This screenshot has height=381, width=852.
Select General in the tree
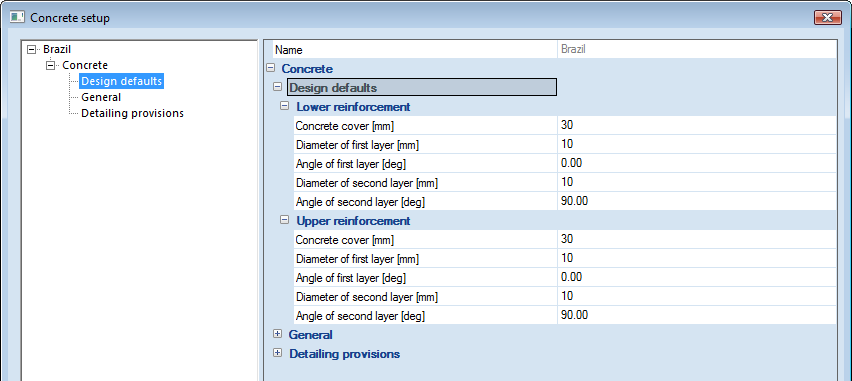[101, 97]
